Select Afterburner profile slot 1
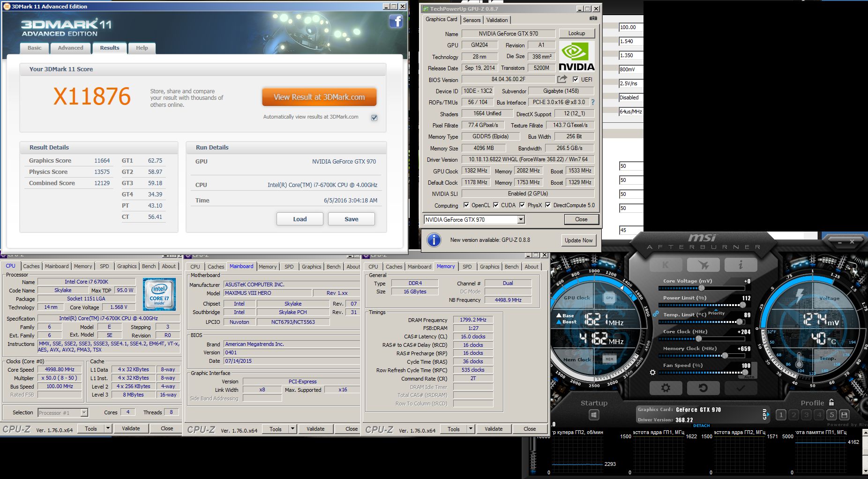 [x=781, y=415]
